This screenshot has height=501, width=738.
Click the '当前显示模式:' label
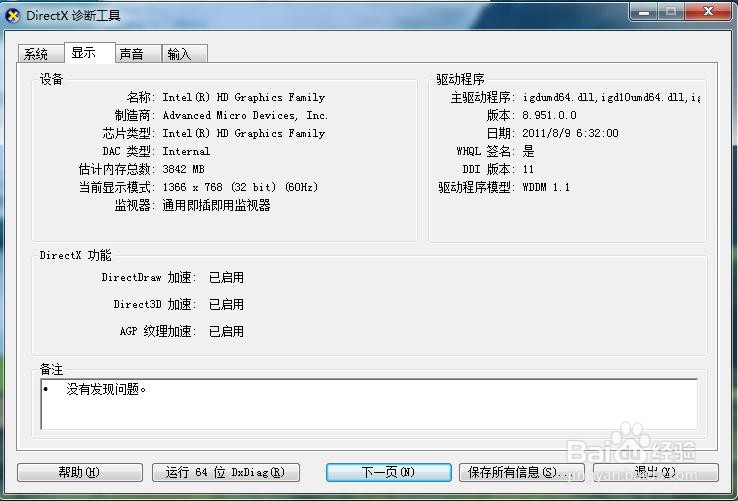pos(117,187)
